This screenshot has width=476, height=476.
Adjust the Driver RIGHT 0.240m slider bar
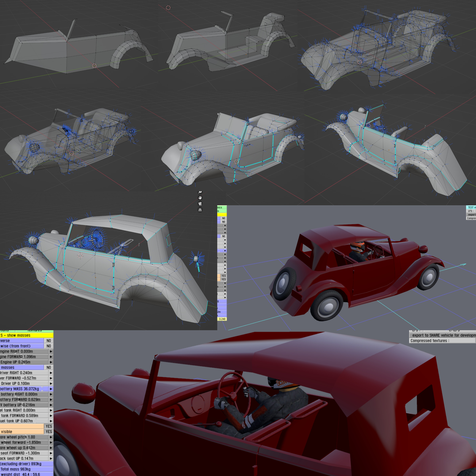coord(24,373)
